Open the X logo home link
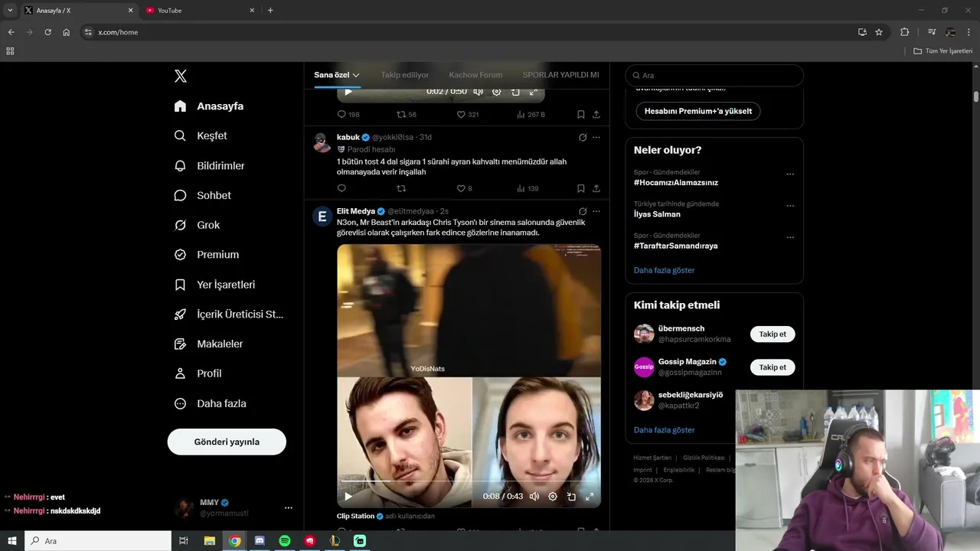This screenshot has width=980, height=551. 180,76
